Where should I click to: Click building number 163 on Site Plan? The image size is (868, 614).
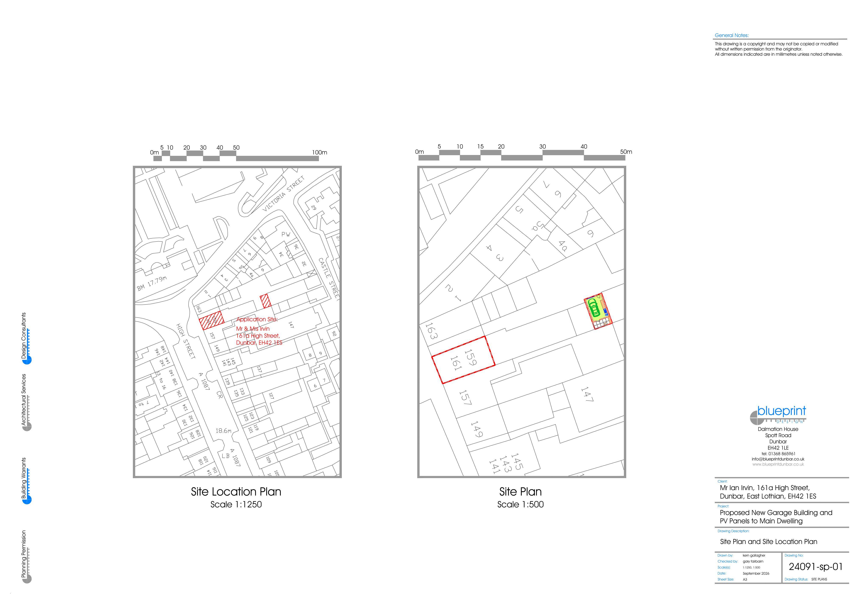coord(431,331)
